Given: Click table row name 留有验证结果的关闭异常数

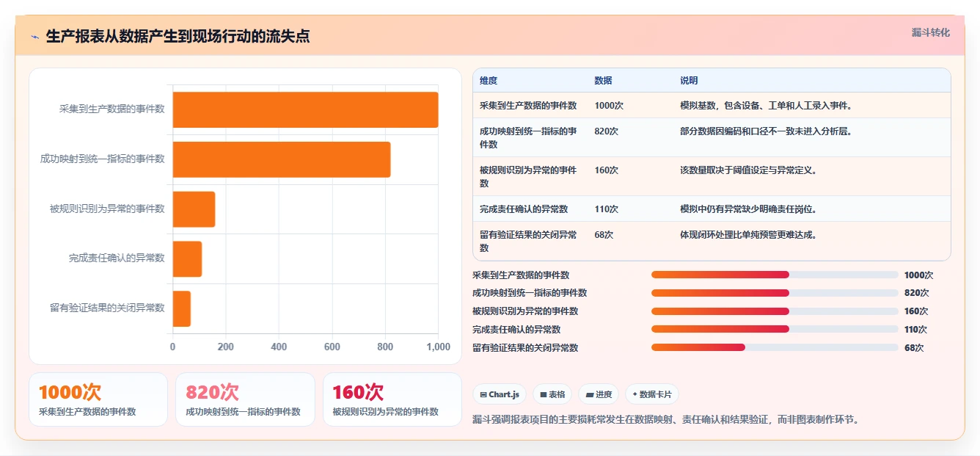Looking at the screenshot, I should pos(528,242).
